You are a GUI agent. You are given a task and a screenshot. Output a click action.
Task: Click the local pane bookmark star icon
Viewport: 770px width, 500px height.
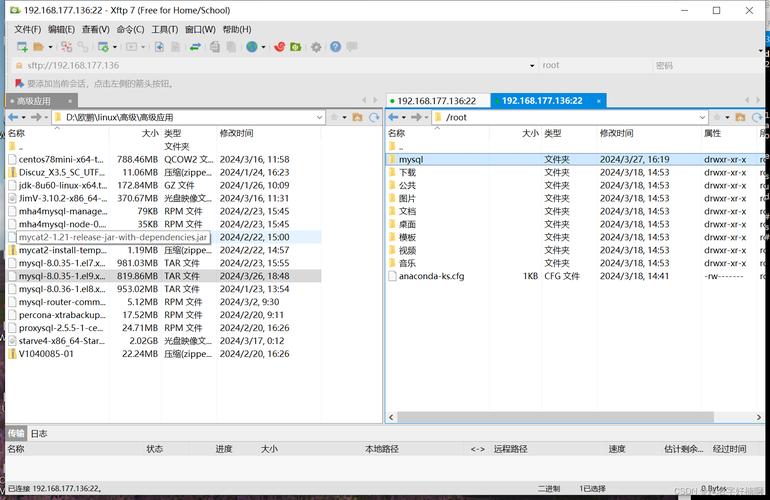334,117
